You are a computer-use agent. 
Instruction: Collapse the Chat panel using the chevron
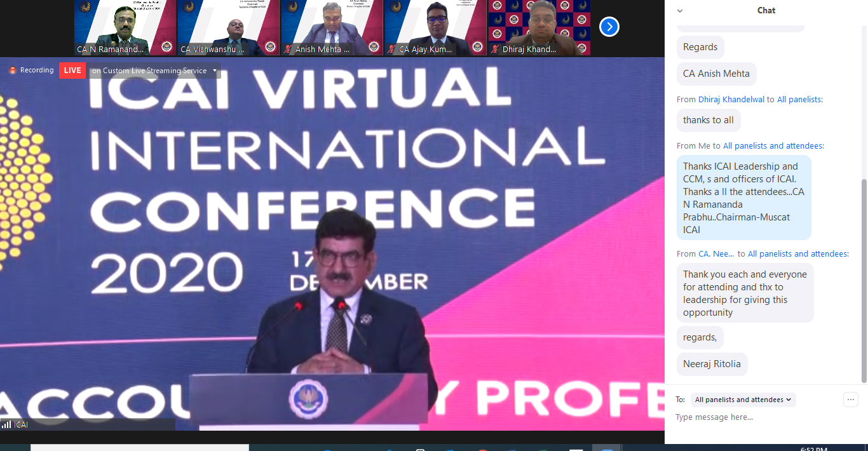(680, 11)
